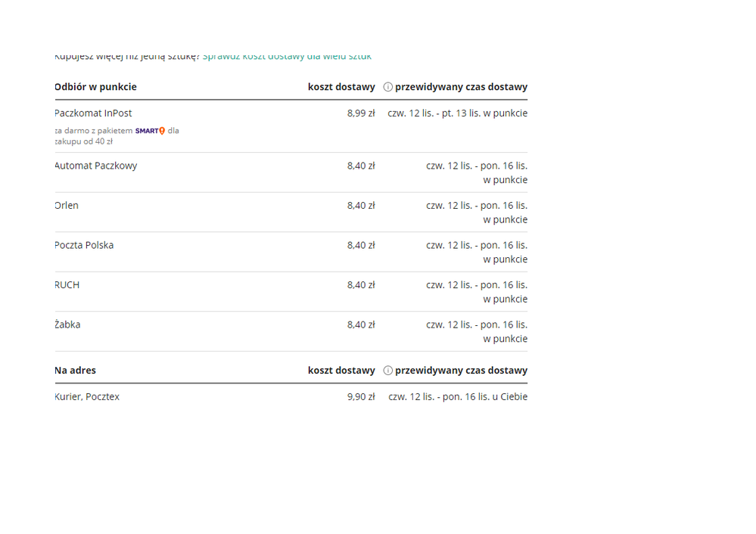756x534 pixels.
Task: Click the Na adres section heading
Action: coord(76,371)
